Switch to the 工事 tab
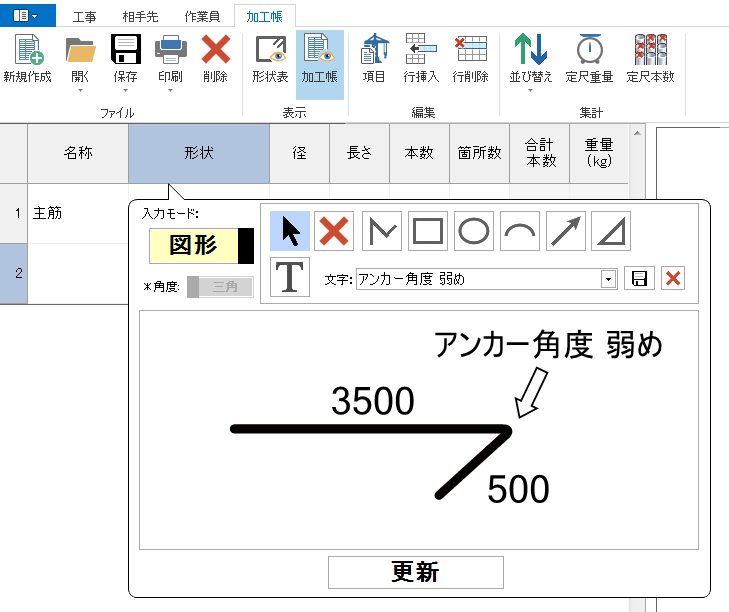Image resolution: width=729 pixels, height=612 pixels. click(x=85, y=16)
